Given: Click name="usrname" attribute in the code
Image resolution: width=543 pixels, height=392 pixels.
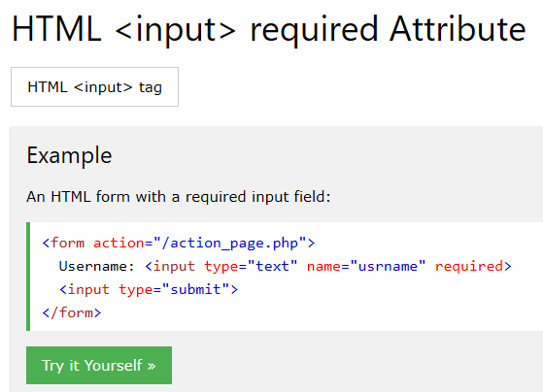Looking at the screenshot, I should tap(366, 267).
